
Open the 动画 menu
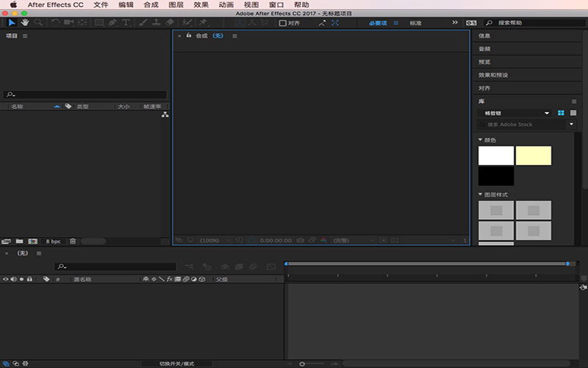tap(226, 5)
